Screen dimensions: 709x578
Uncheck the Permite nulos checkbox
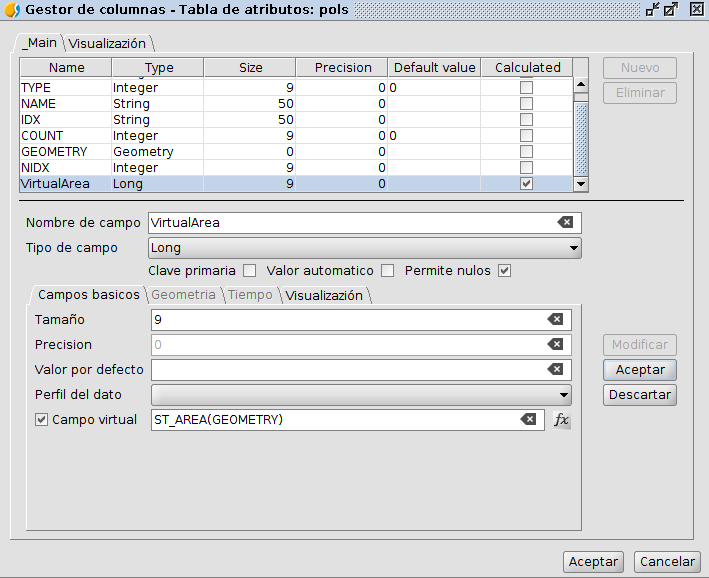tap(505, 271)
